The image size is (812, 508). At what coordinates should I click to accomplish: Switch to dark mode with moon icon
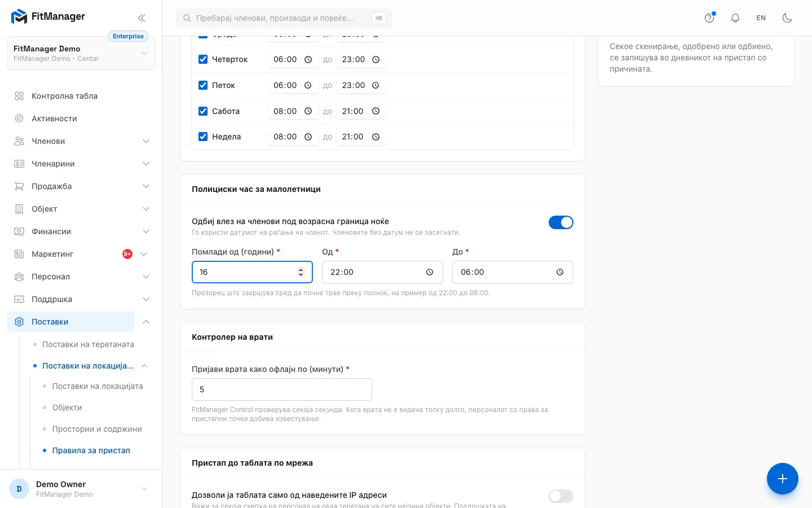pos(788,18)
